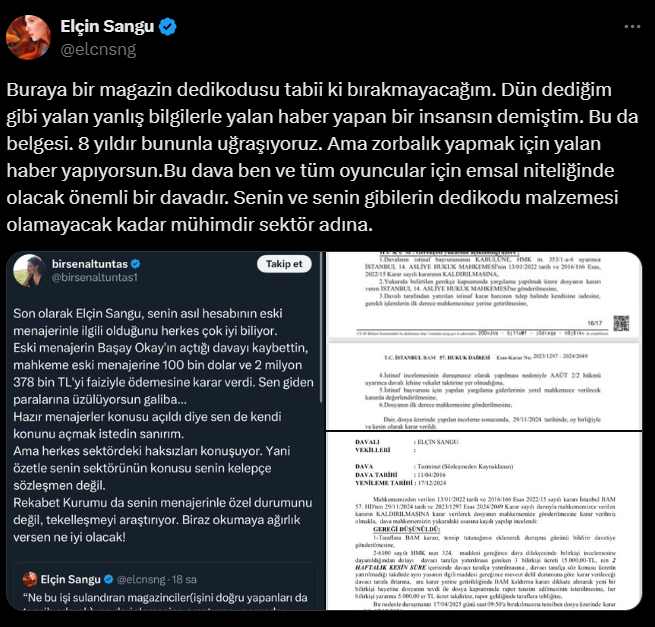This screenshot has width=655, height=627.
Task: Open the three-dot more options menu
Action: pos(632,27)
